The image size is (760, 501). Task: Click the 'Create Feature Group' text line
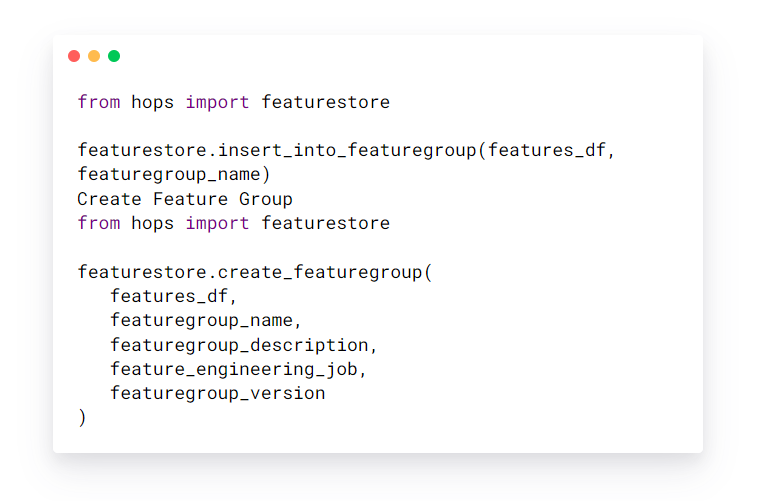(185, 199)
